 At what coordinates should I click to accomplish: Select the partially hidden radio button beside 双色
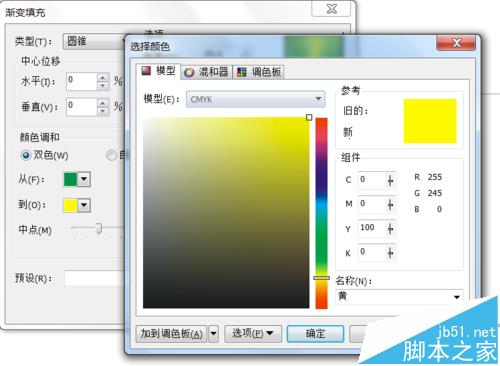click(111, 155)
